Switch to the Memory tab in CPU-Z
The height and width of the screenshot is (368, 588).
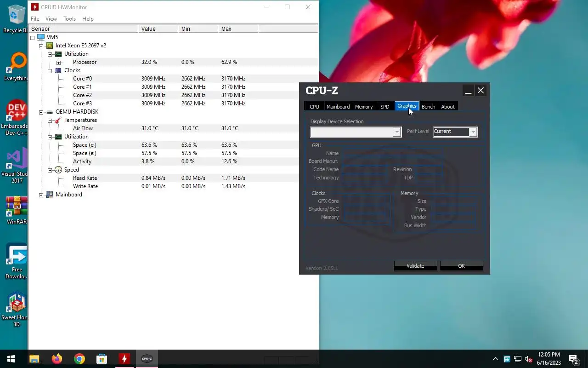[364, 107]
